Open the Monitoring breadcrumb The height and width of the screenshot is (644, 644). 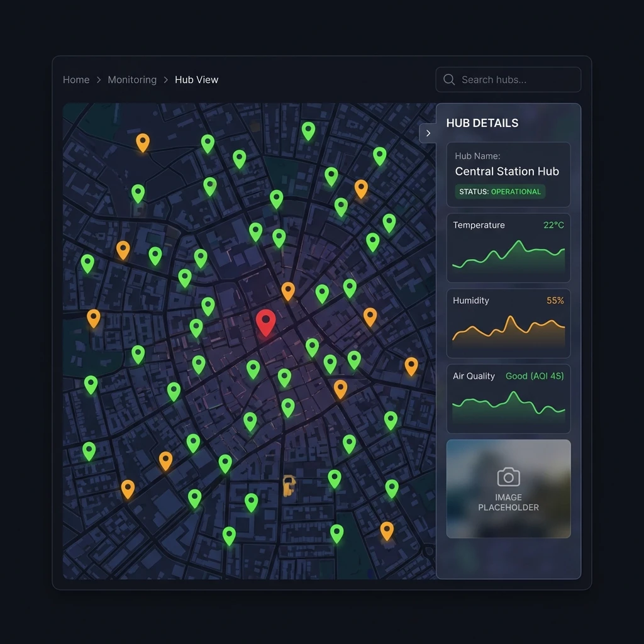[132, 79]
